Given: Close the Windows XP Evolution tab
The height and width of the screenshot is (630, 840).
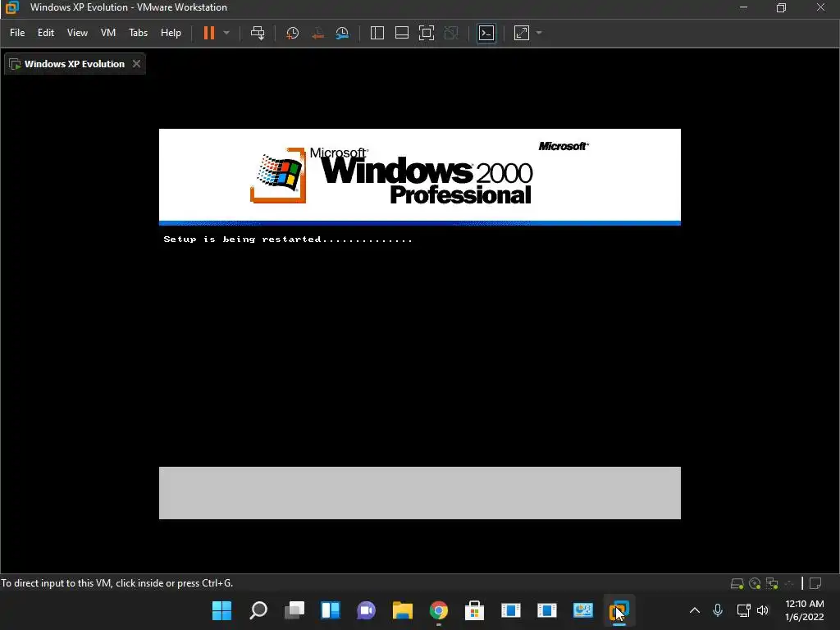Looking at the screenshot, I should [x=137, y=64].
